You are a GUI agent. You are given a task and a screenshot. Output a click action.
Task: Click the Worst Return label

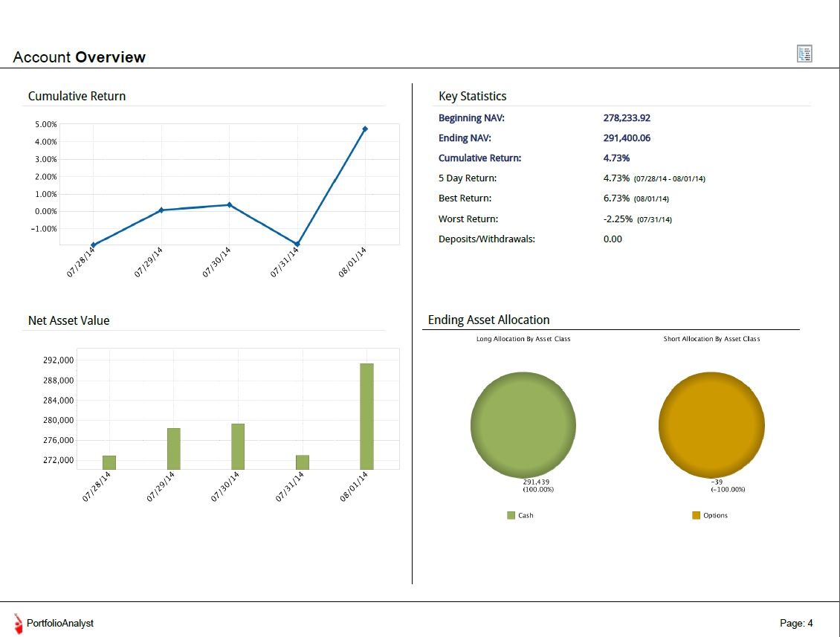click(468, 219)
